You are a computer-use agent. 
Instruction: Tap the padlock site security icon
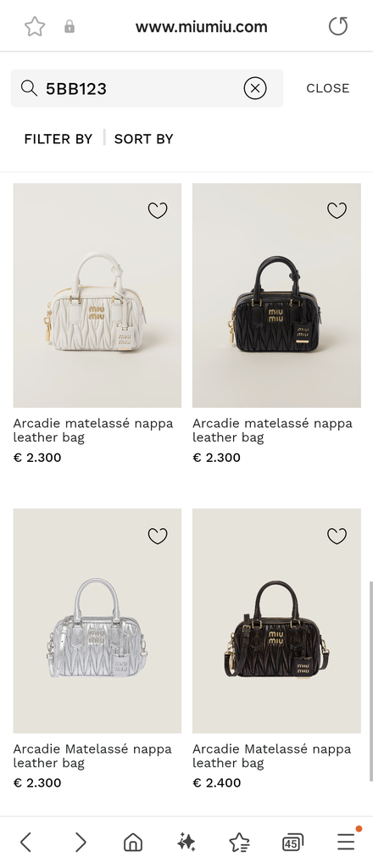point(70,26)
